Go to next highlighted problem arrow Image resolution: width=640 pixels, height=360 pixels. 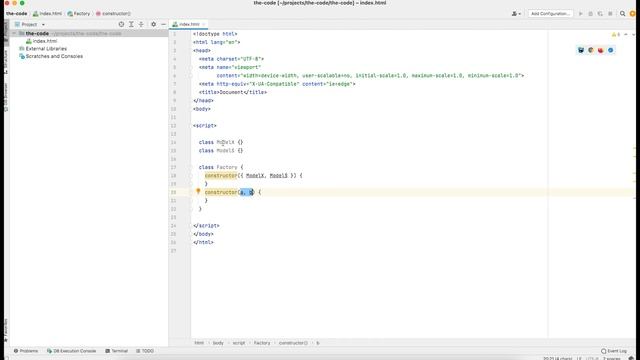click(x=633, y=35)
